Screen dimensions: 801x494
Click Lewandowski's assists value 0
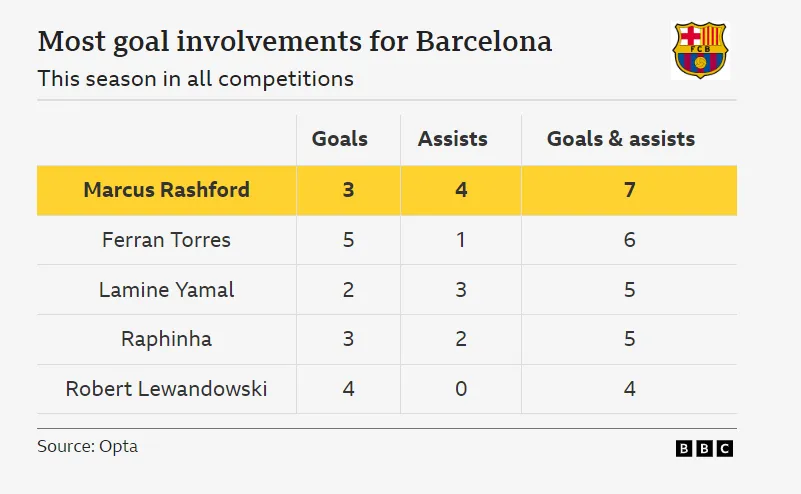(x=461, y=389)
